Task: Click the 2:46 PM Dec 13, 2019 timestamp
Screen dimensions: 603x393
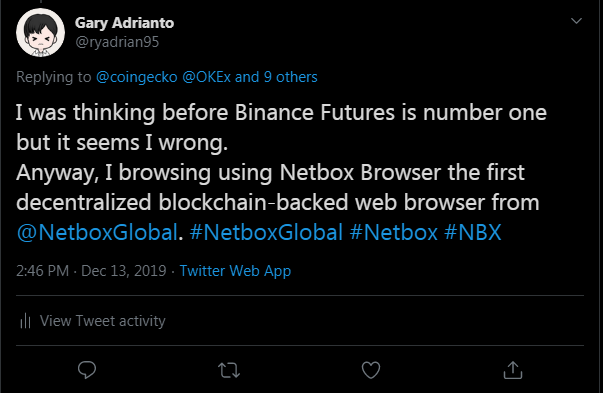Action: point(91,271)
